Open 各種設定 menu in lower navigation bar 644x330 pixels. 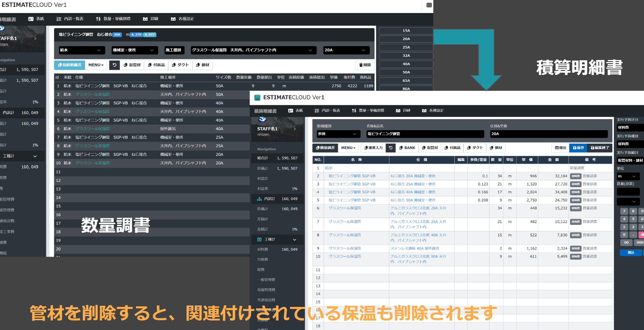[x=433, y=110]
